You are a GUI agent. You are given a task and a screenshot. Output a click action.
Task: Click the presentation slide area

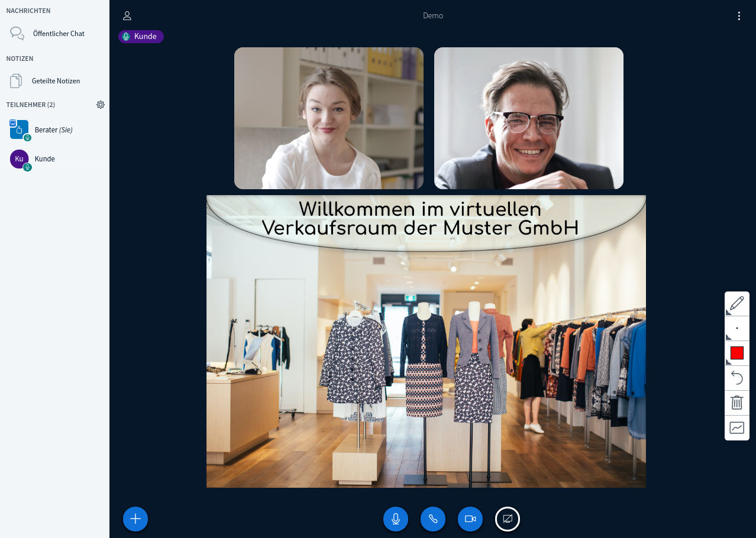(x=426, y=341)
